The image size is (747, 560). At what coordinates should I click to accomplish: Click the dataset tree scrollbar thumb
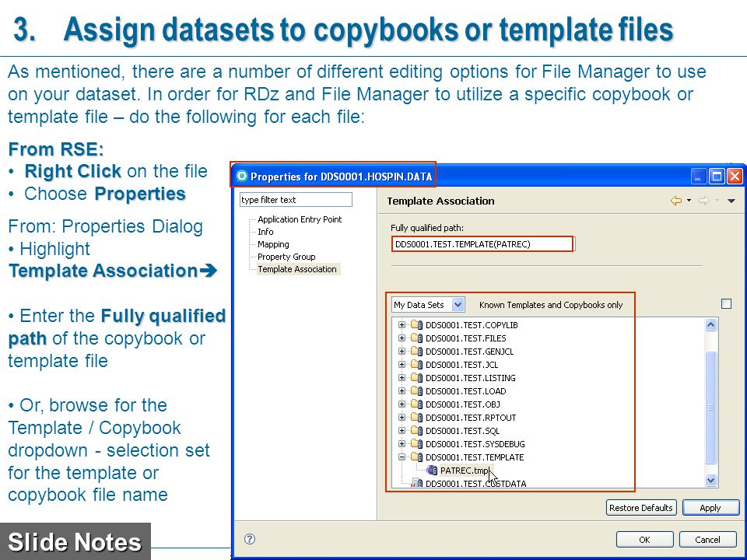coord(710,407)
